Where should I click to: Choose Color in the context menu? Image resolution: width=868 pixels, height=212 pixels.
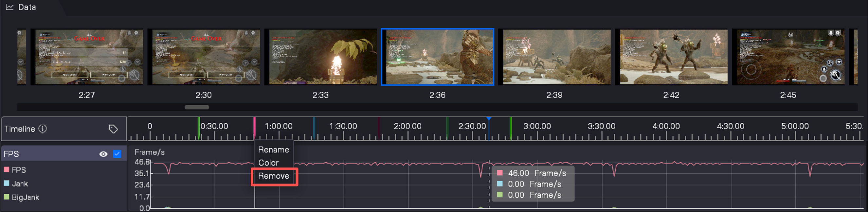click(x=268, y=163)
